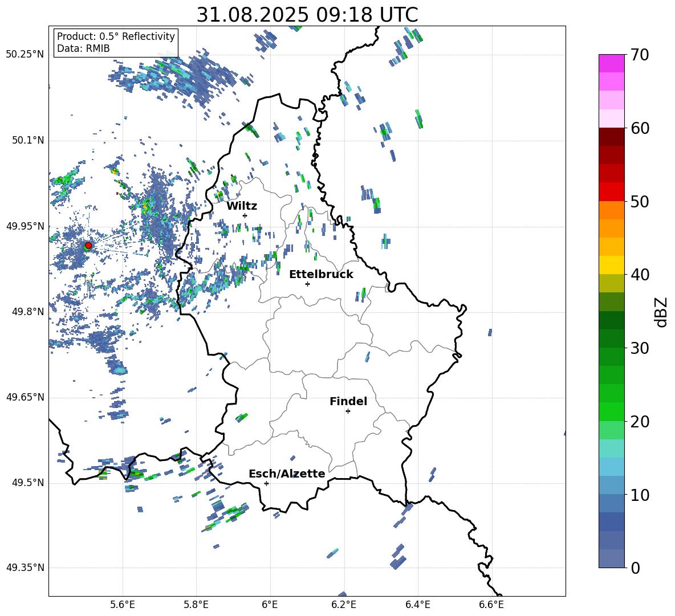
Task: Click the colorbar value 50
Action: click(640, 201)
